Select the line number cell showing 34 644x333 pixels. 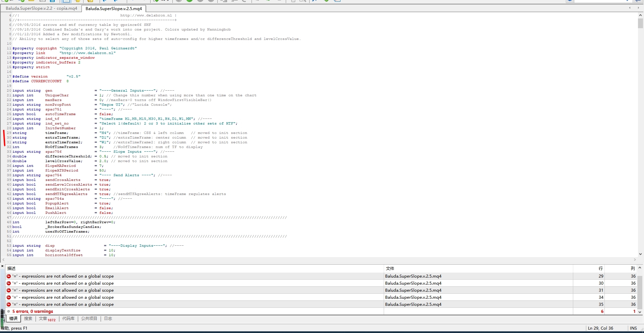(589, 297)
